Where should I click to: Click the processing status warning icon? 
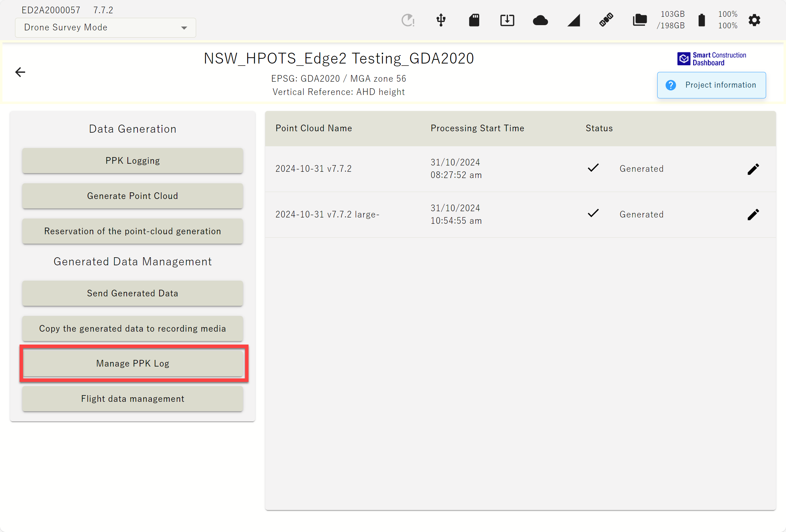click(x=408, y=20)
